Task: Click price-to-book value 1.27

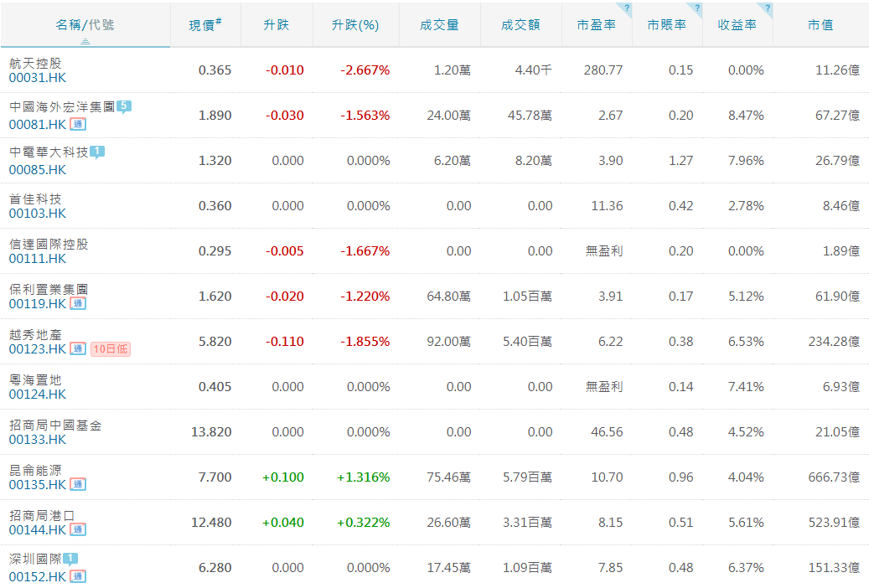Action: click(x=680, y=161)
